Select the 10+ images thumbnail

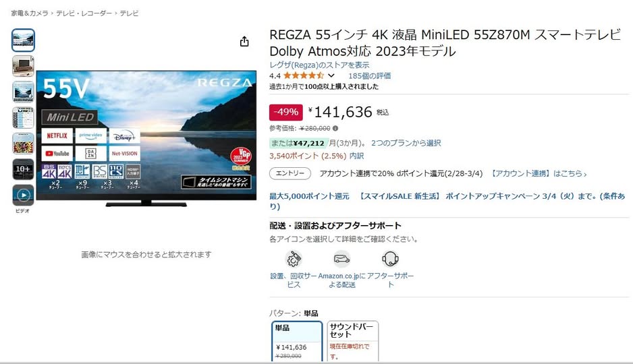pyautogui.click(x=23, y=169)
